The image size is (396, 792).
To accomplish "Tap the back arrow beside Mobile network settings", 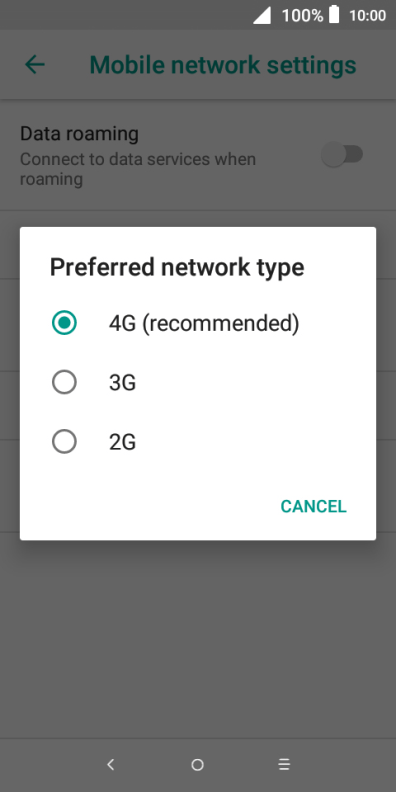I will 35,65.
